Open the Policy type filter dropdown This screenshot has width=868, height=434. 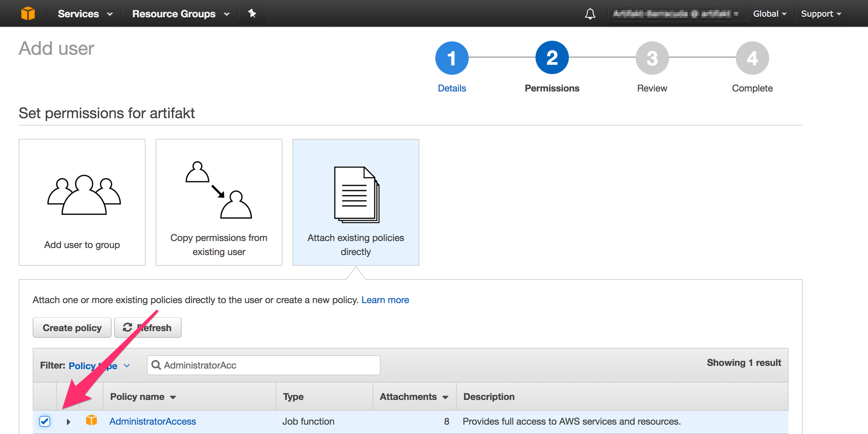(x=99, y=366)
